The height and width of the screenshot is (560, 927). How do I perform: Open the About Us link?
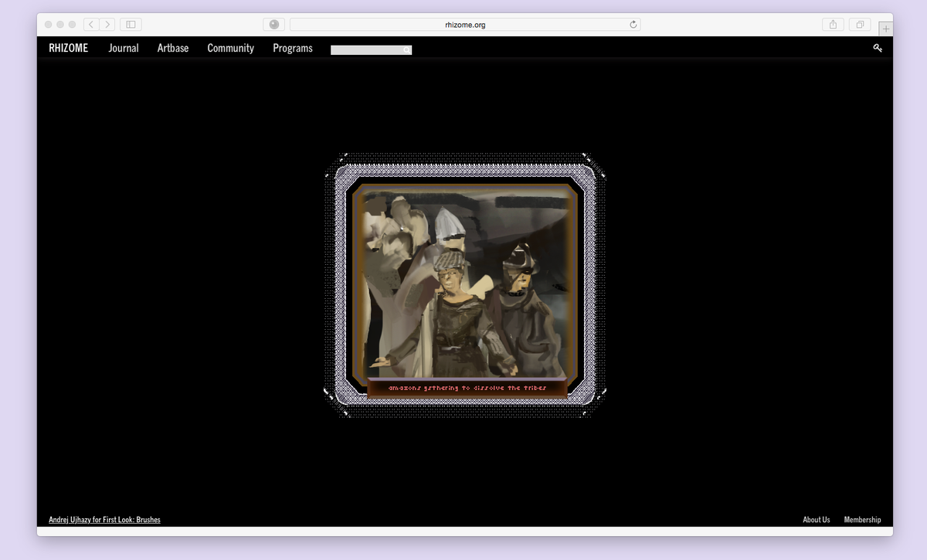[x=817, y=520]
